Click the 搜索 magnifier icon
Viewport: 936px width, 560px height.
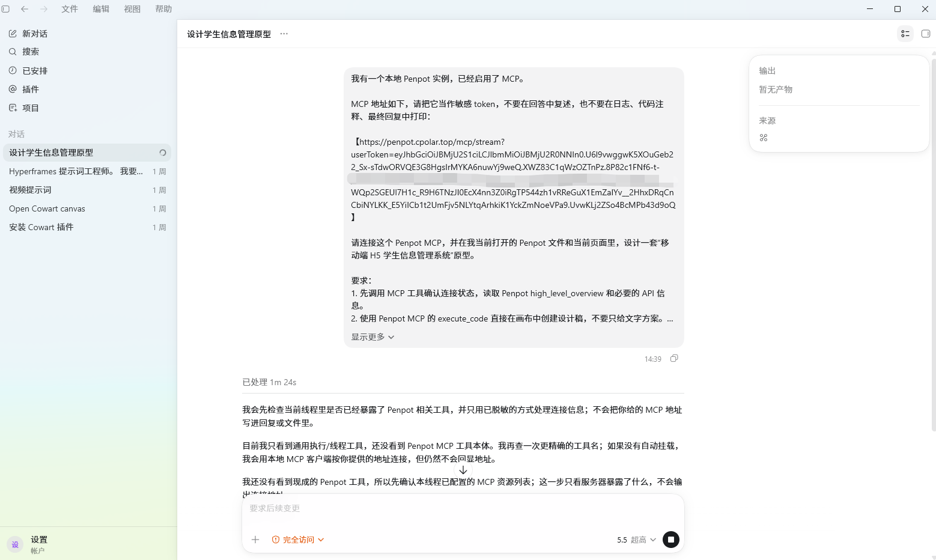[x=13, y=52]
